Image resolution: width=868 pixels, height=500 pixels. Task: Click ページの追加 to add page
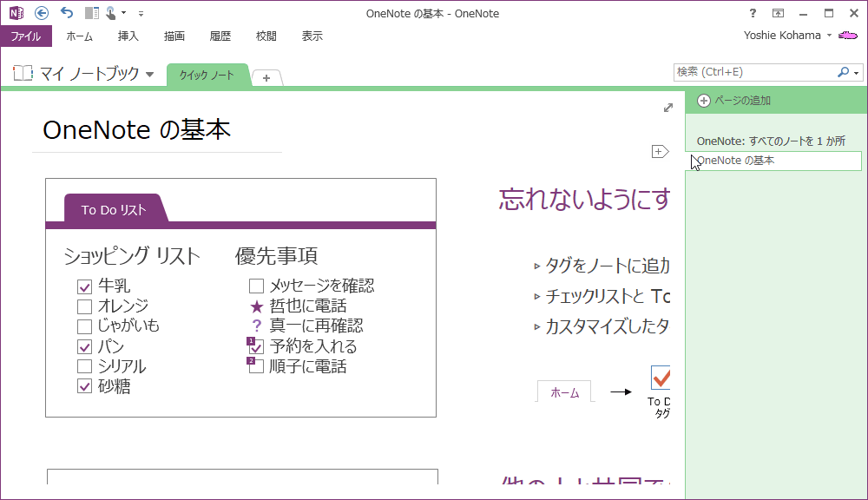pos(742,100)
